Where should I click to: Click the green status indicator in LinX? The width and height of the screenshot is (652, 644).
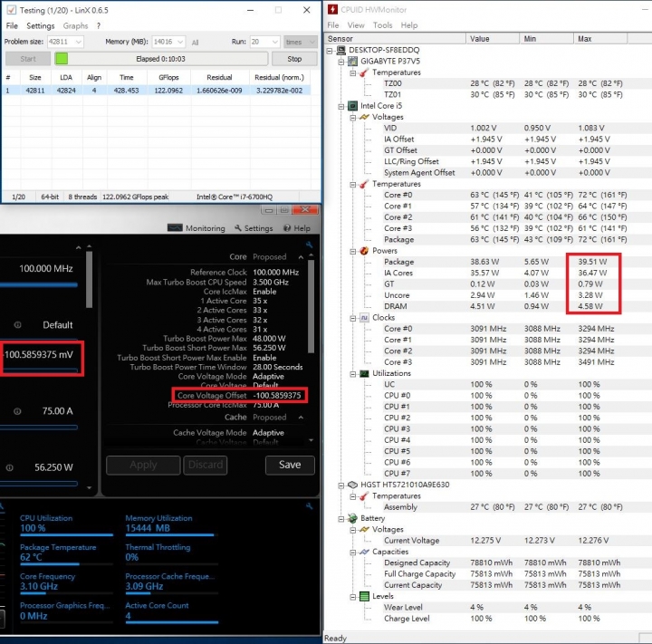[62, 59]
